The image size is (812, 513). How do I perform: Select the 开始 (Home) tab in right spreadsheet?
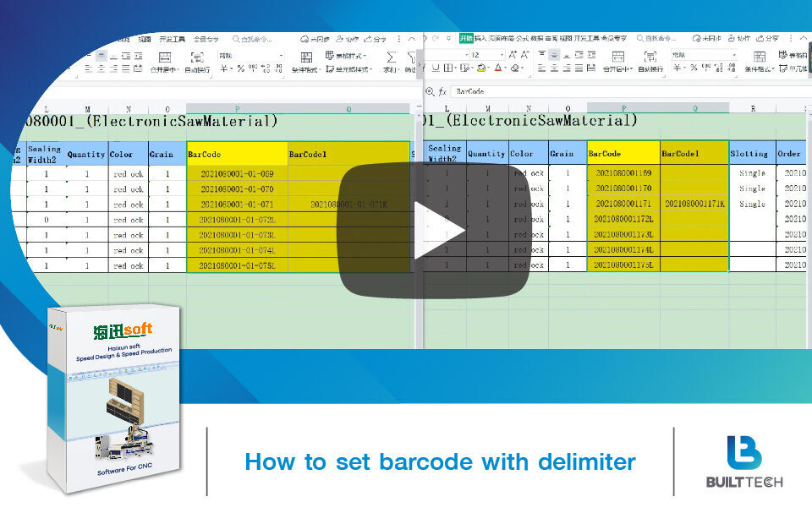(x=466, y=38)
